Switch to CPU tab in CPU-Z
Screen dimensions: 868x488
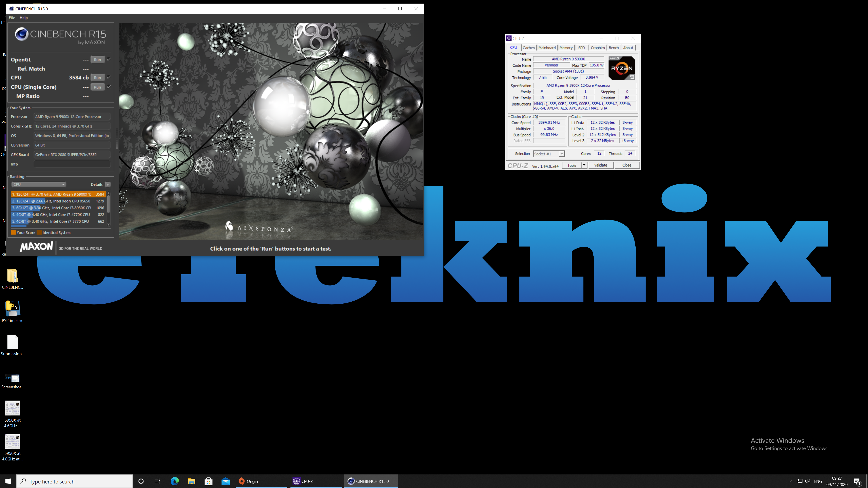[514, 47]
